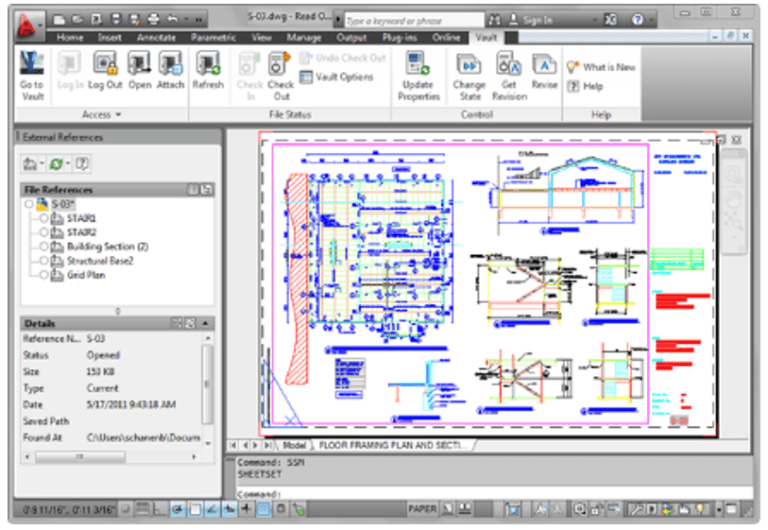Click the lightbulb isolate objects icon in status bar
The image size is (768, 530).
pyautogui.click(x=700, y=509)
